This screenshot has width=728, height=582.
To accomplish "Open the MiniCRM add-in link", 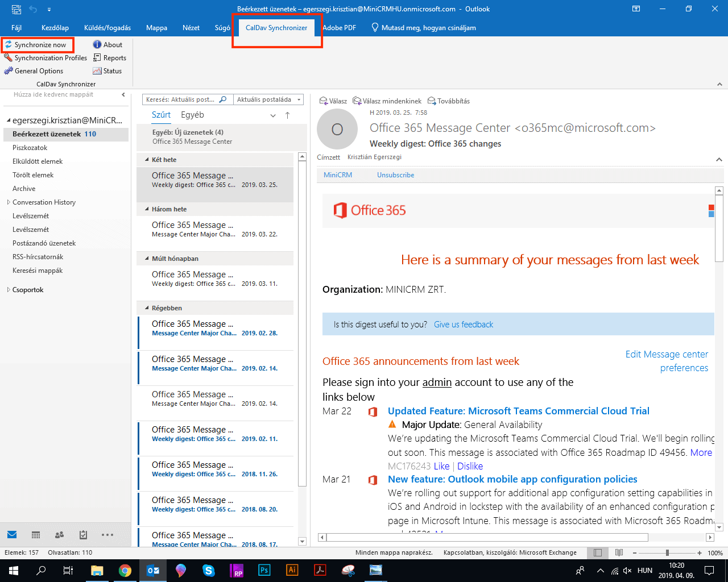I will click(x=338, y=175).
